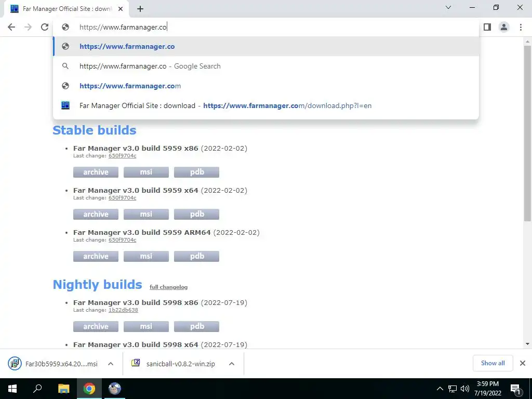Download archive for nightly build 5998 x86
The width and height of the screenshot is (532, 399).
[x=96, y=326]
